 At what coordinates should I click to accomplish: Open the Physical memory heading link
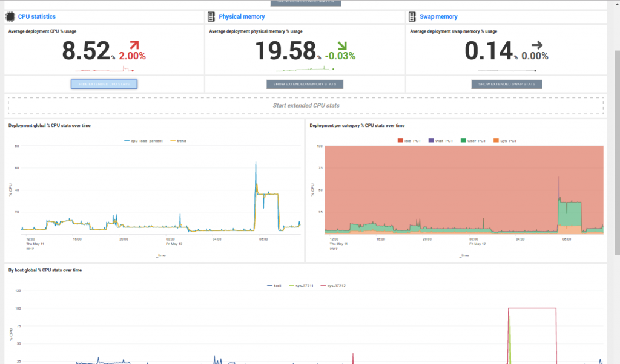241,17
